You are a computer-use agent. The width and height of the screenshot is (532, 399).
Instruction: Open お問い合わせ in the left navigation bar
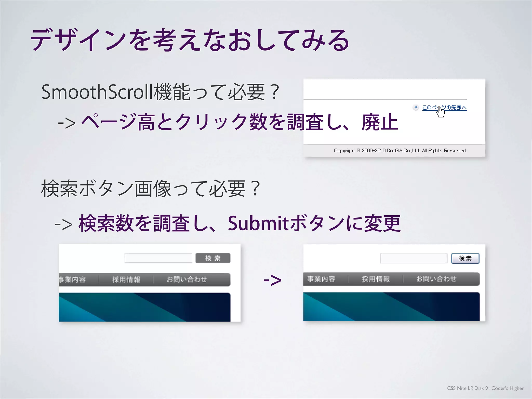click(x=187, y=280)
